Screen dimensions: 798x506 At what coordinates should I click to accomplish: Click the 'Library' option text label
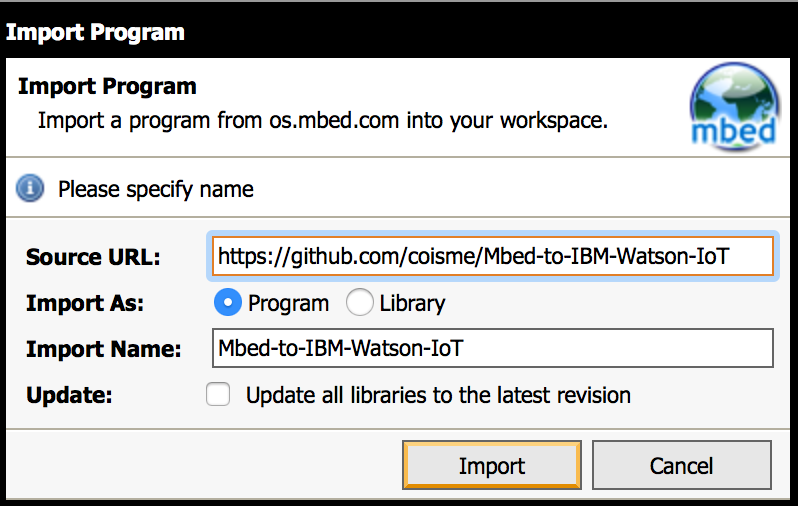coord(412,303)
